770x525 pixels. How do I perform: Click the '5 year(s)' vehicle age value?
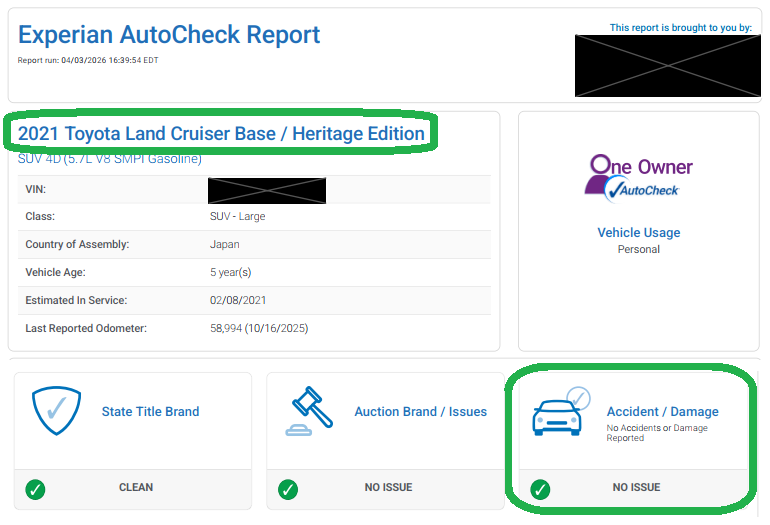click(x=231, y=272)
